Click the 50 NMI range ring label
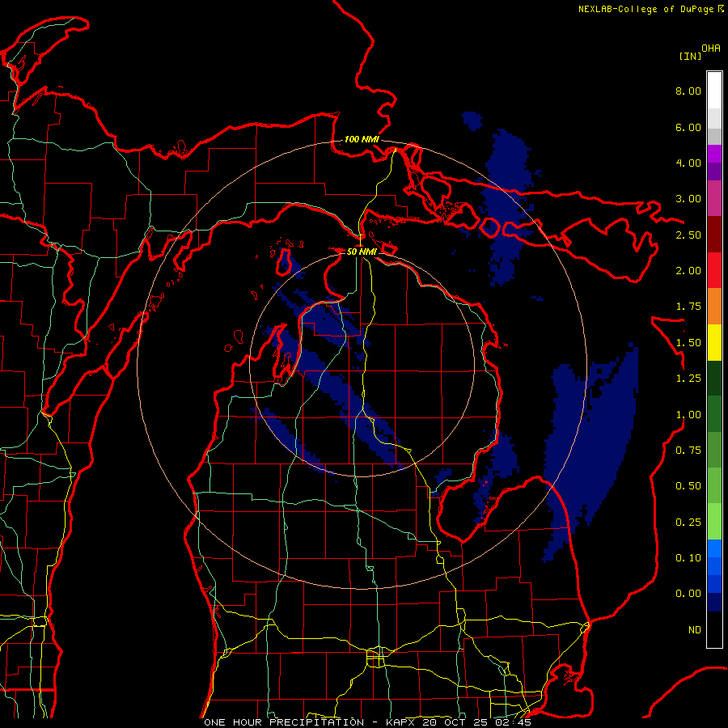The image size is (728, 728). tap(362, 252)
